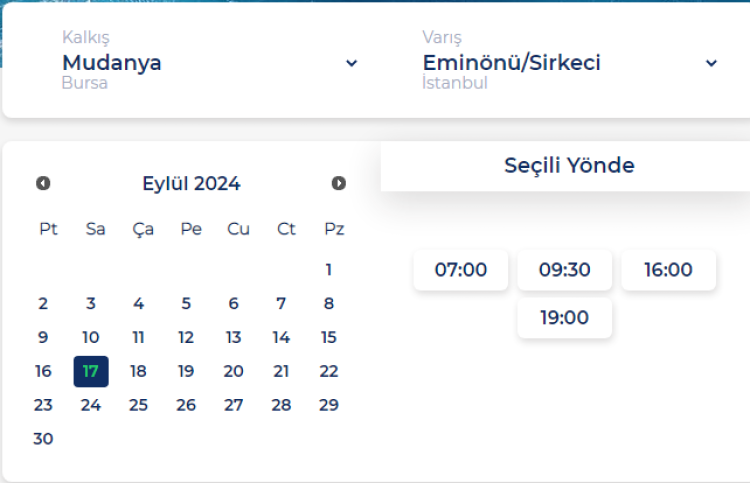Pick September 1 in the calendar
Screen dimensions: 750x483
[329, 269]
